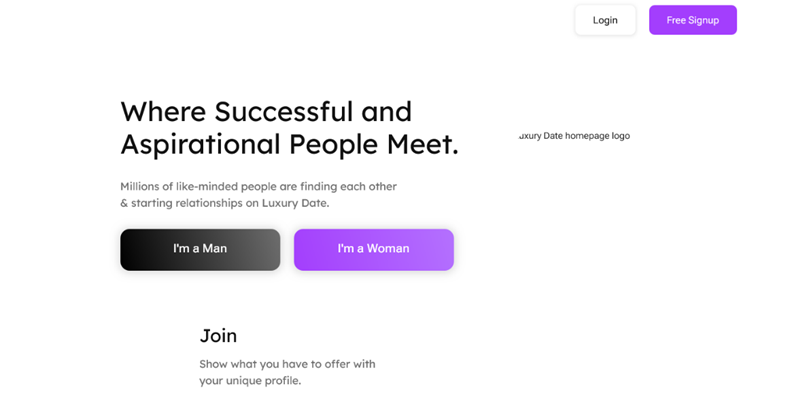
Task: Select the "I'm a Man" option
Action: coord(200,249)
